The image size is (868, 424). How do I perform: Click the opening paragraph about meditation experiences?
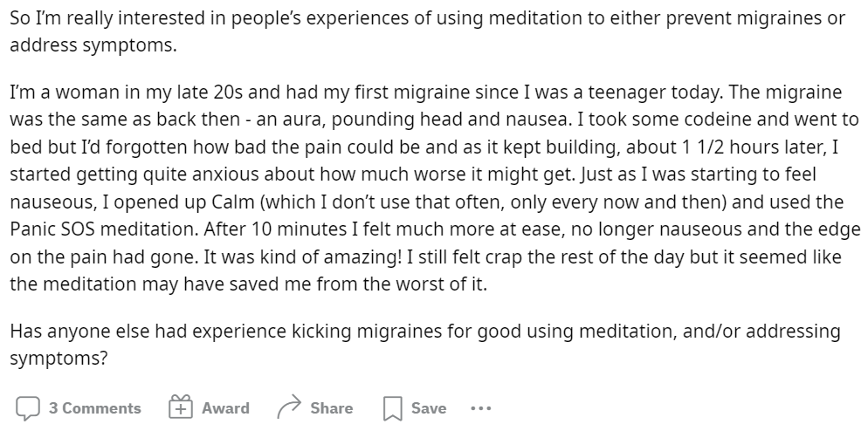click(x=427, y=31)
